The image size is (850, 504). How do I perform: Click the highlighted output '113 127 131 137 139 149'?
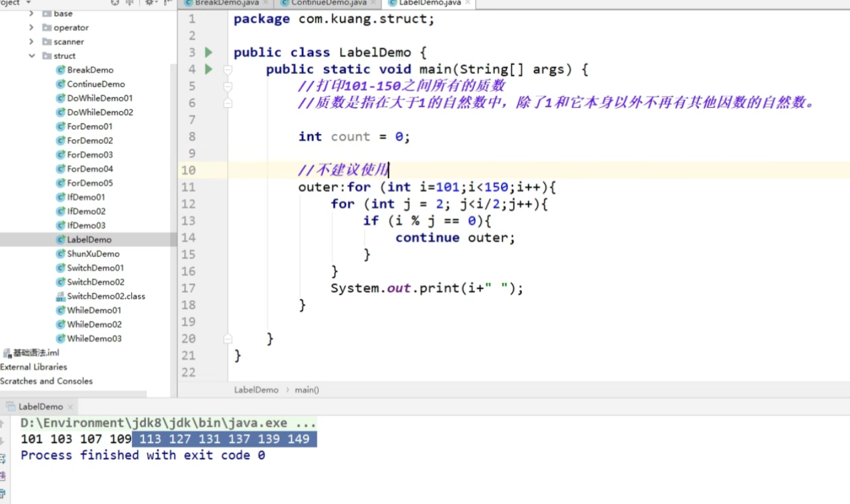(225, 439)
